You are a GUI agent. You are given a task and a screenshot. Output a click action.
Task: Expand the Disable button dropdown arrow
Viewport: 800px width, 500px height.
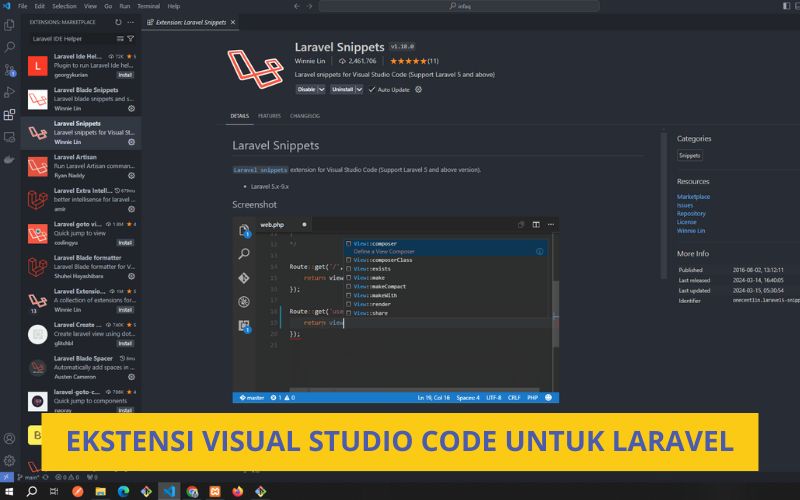coord(321,89)
